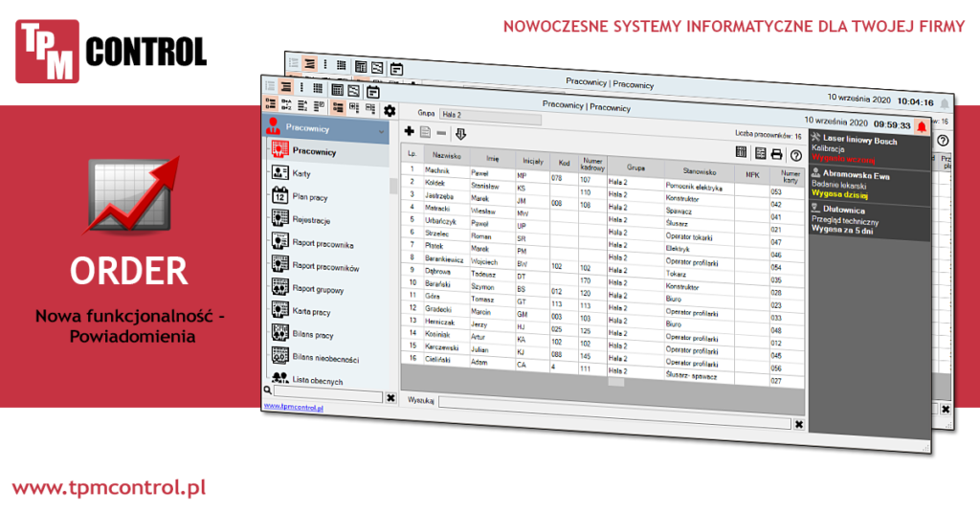The width and height of the screenshot is (980, 513).
Task: Click the grid view icon in front window top toolbar
Action: (x=318, y=88)
